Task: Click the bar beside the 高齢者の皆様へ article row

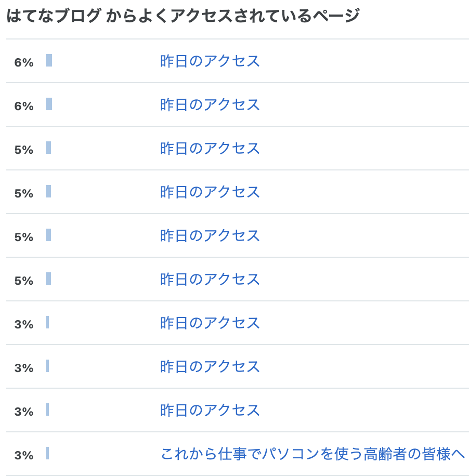Action: [47, 453]
